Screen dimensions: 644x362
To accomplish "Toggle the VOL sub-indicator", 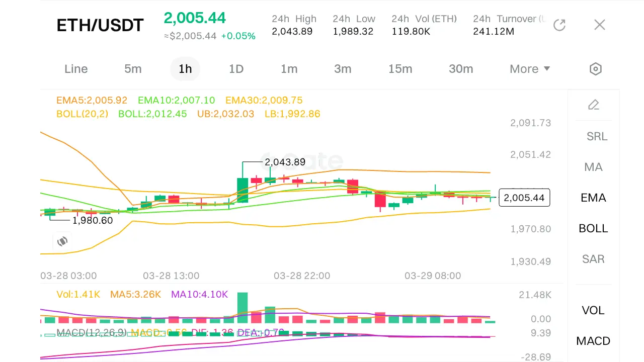I will 593,310.
